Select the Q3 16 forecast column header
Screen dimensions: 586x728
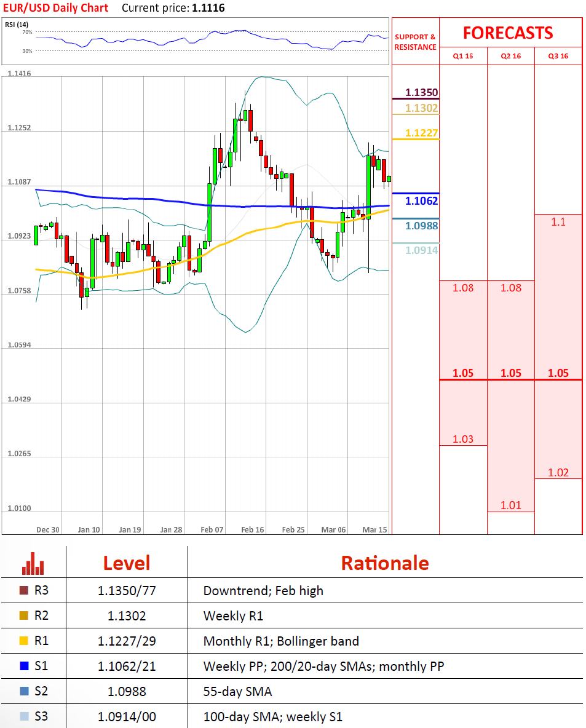click(558, 56)
